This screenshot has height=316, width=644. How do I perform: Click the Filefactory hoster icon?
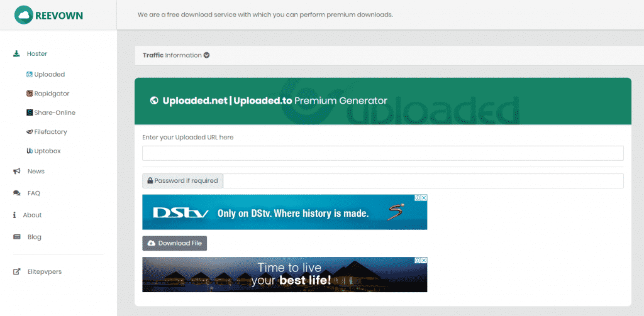pyautogui.click(x=29, y=132)
